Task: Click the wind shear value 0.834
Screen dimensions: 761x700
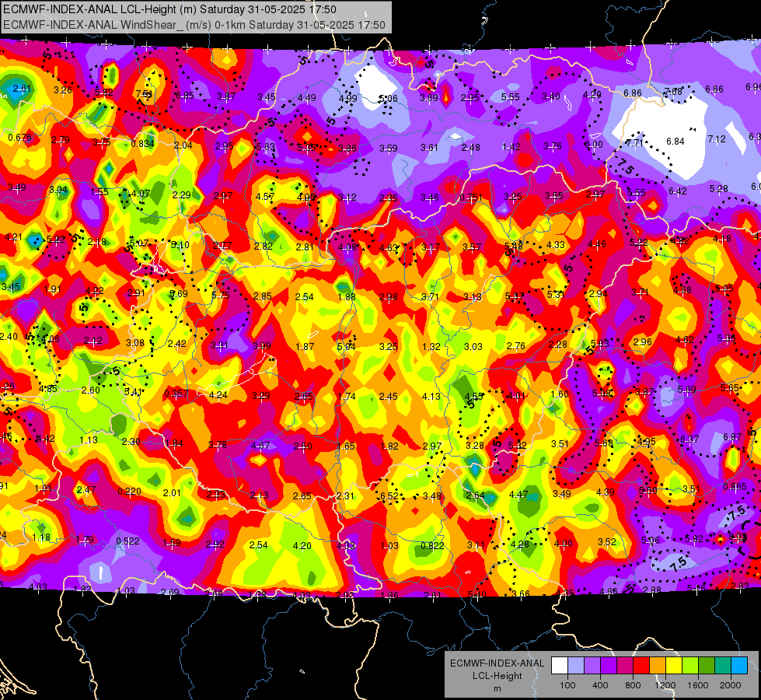Action: [143, 143]
